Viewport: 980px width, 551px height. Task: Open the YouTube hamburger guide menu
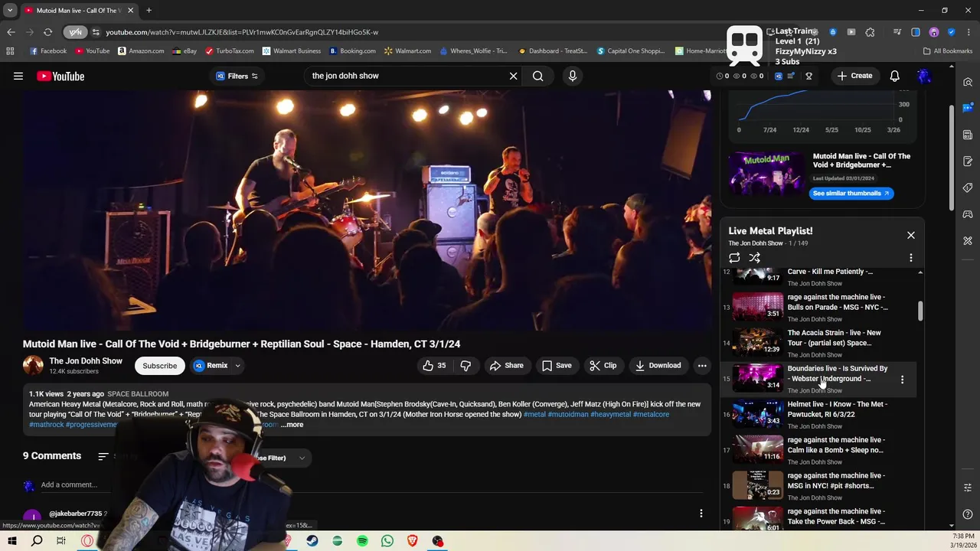click(x=18, y=76)
